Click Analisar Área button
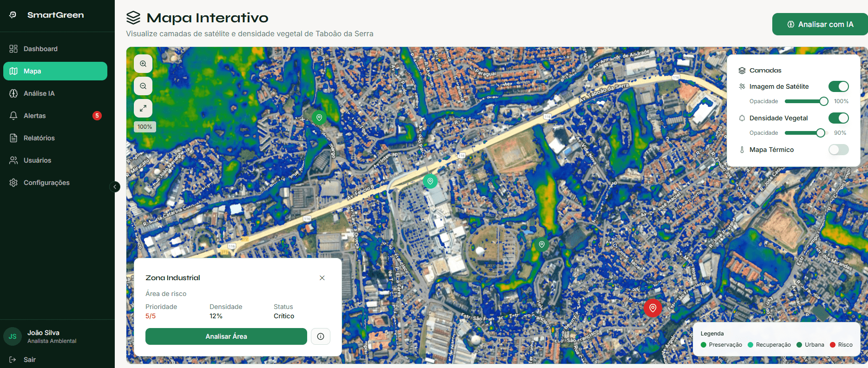 [x=226, y=336]
